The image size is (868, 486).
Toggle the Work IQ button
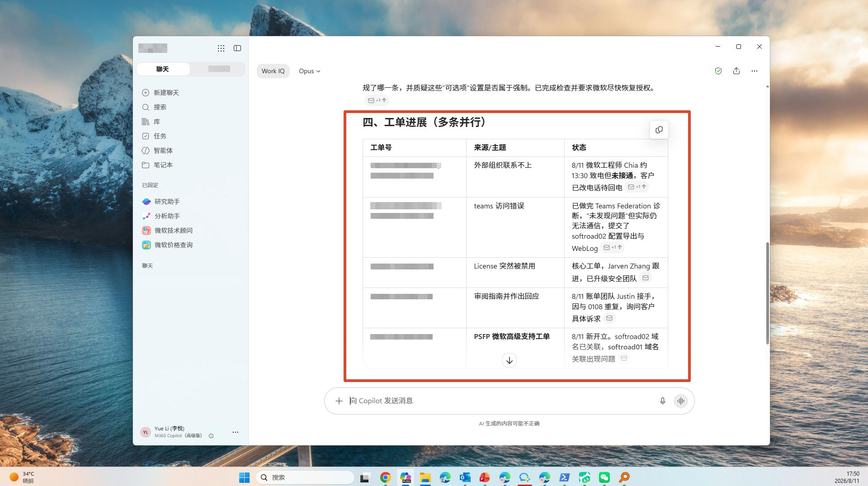pos(273,71)
